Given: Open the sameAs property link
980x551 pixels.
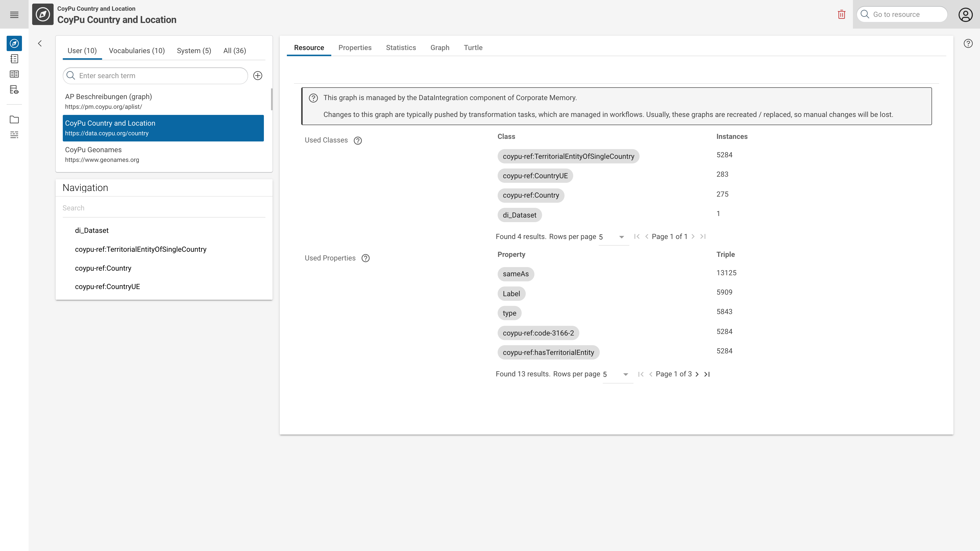Looking at the screenshot, I should (516, 274).
